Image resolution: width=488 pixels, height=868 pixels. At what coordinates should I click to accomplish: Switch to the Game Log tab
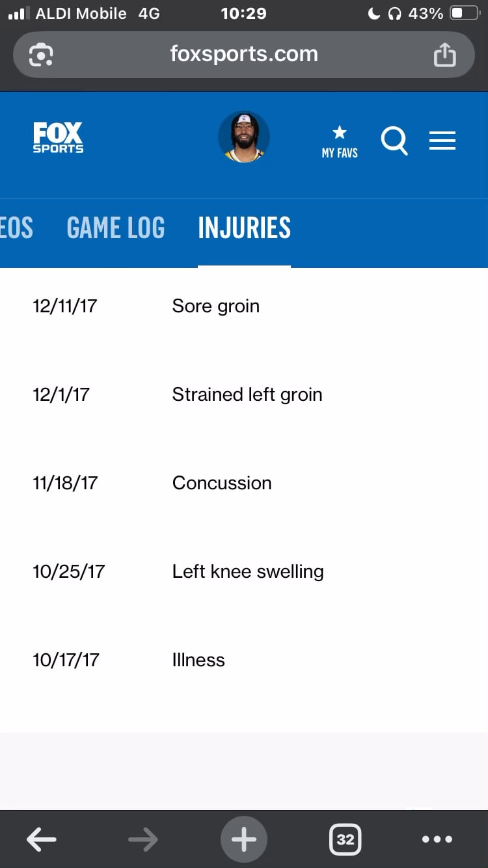(116, 228)
